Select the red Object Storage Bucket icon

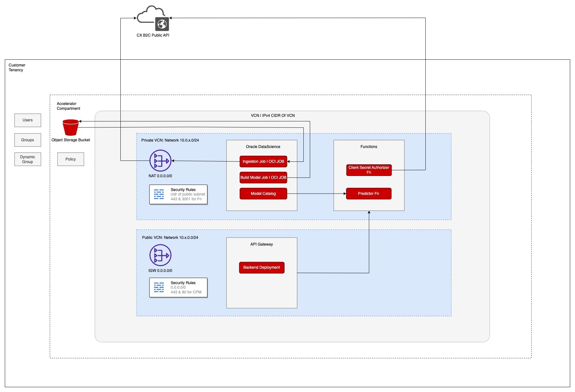pyautogui.click(x=71, y=127)
